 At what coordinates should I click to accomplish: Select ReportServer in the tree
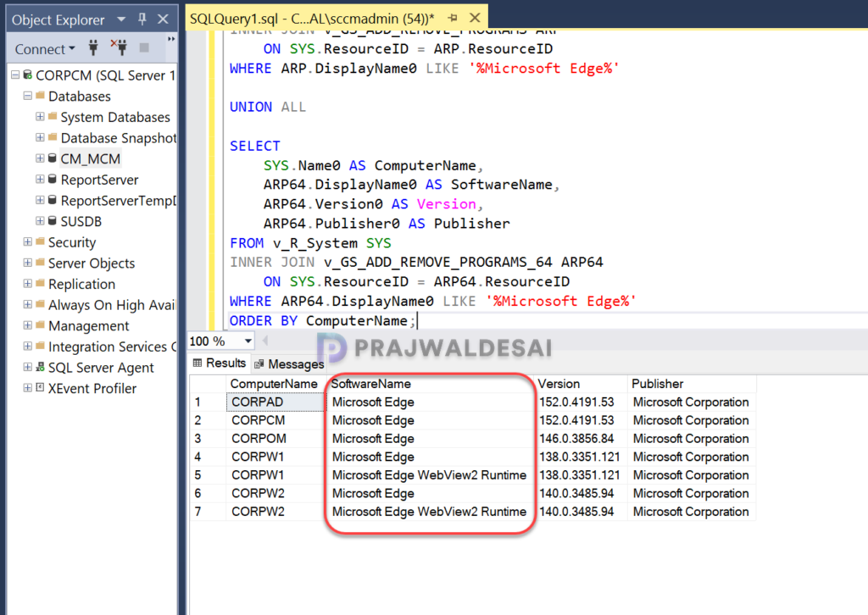click(x=100, y=180)
